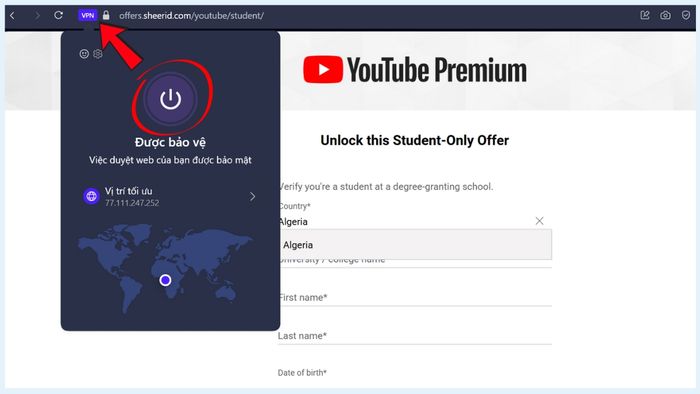The image size is (700, 394).
Task: Expand the Vị trí tối ưu location chevron
Action: [253, 196]
